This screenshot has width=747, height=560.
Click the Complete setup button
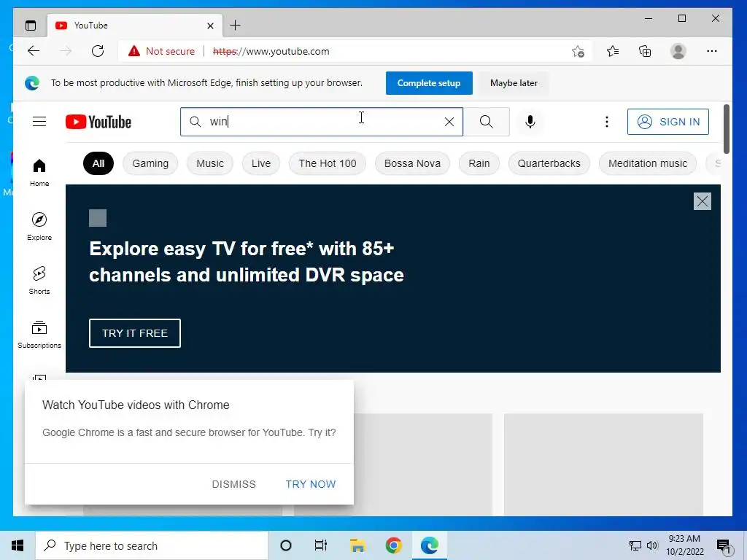pyautogui.click(x=429, y=83)
